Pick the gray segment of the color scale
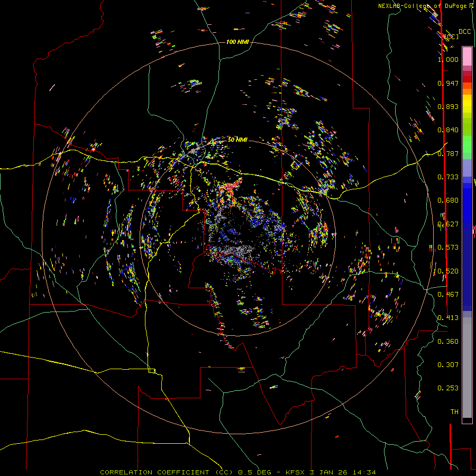Viewport: 476px width, 476px height. pos(467,368)
